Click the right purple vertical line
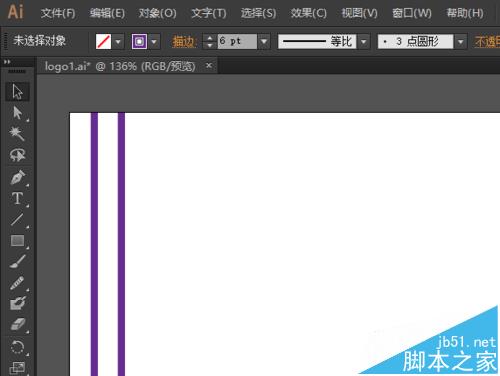 pyautogui.click(x=121, y=244)
